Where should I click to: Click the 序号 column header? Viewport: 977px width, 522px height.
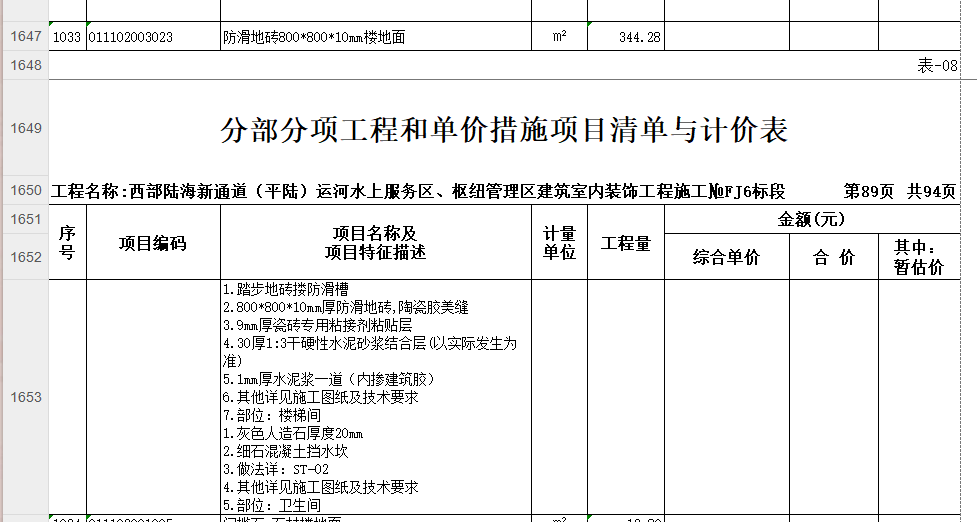[67, 242]
